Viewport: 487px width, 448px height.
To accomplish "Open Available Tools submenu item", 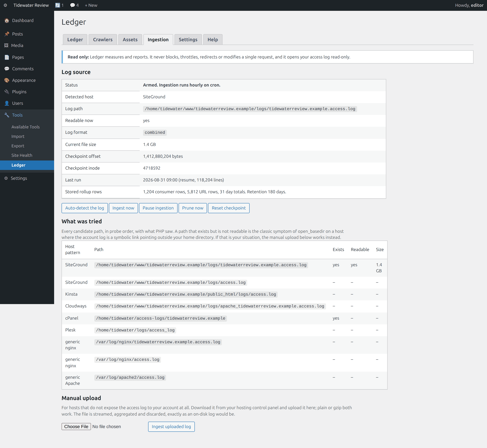I will [26, 127].
